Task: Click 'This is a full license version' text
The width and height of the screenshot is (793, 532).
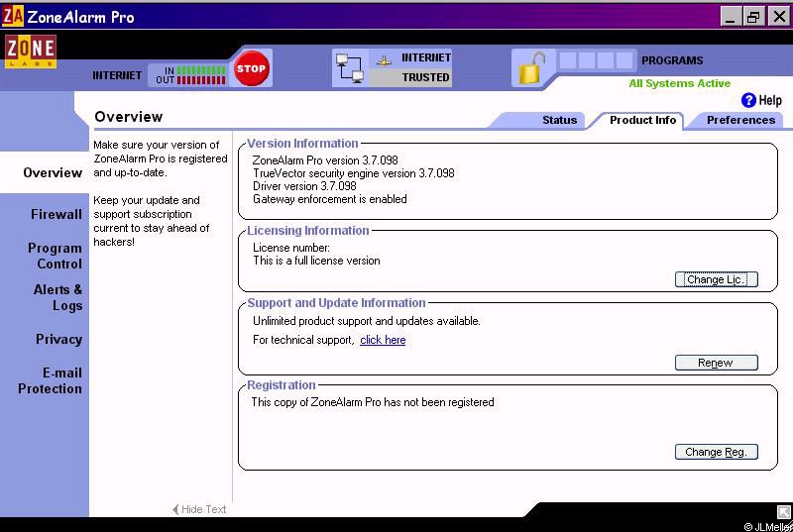Action: pyautogui.click(x=316, y=261)
